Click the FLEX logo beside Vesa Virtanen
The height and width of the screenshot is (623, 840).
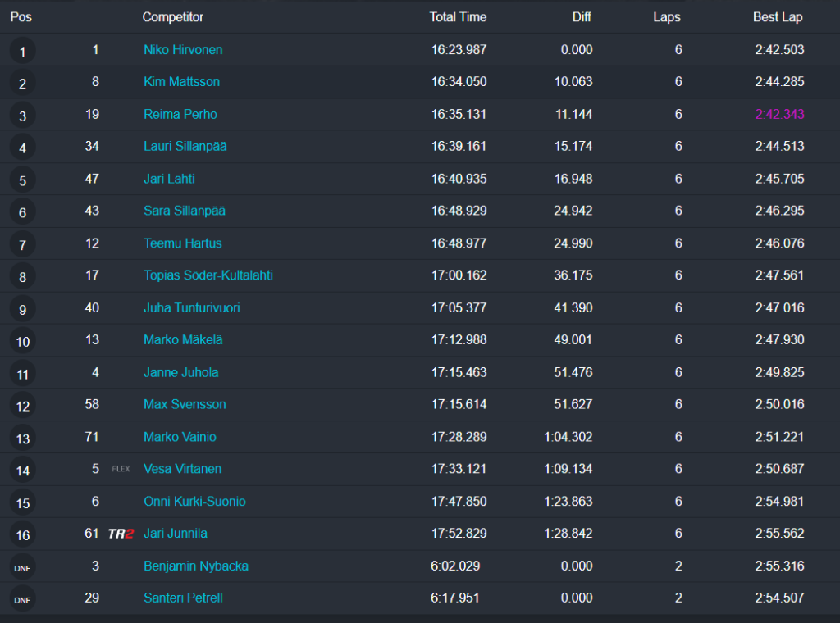tap(121, 469)
